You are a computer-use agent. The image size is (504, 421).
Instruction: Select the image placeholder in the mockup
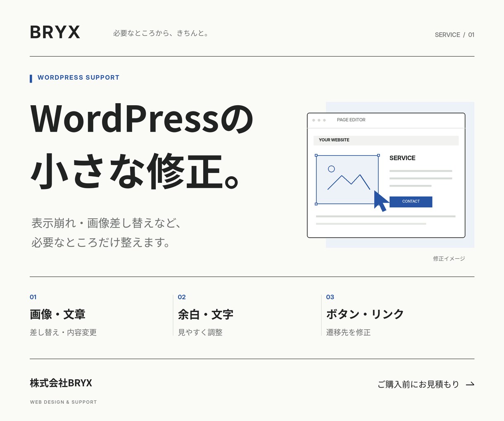[347, 180]
